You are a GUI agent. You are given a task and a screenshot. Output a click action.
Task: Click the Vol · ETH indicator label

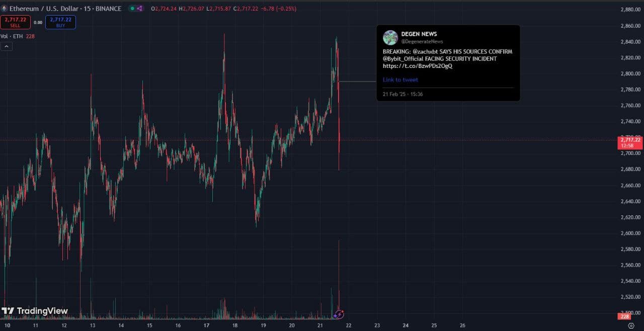pos(11,36)
